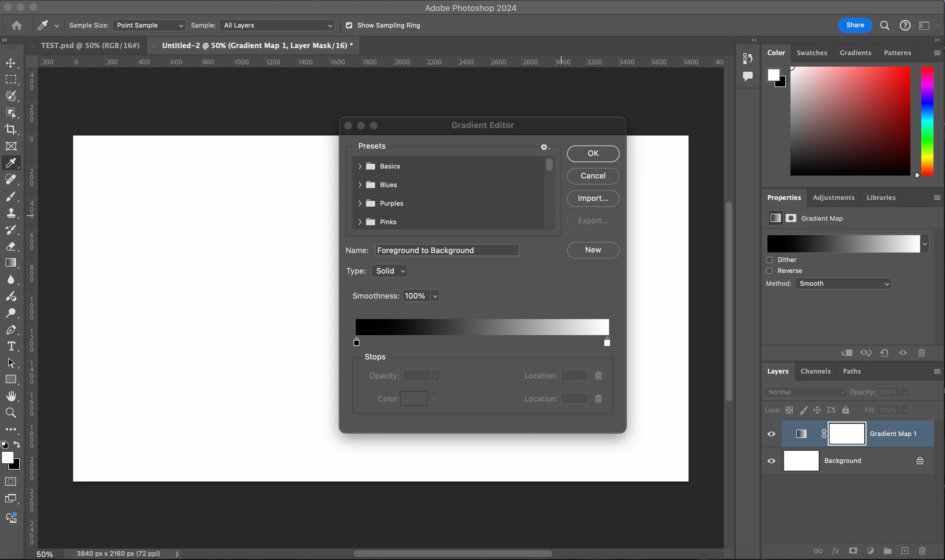Screen dimensions: 945x560
Task: Open the Sample Size dropdown
Action: pyautogui.click(x=149, y=25)
